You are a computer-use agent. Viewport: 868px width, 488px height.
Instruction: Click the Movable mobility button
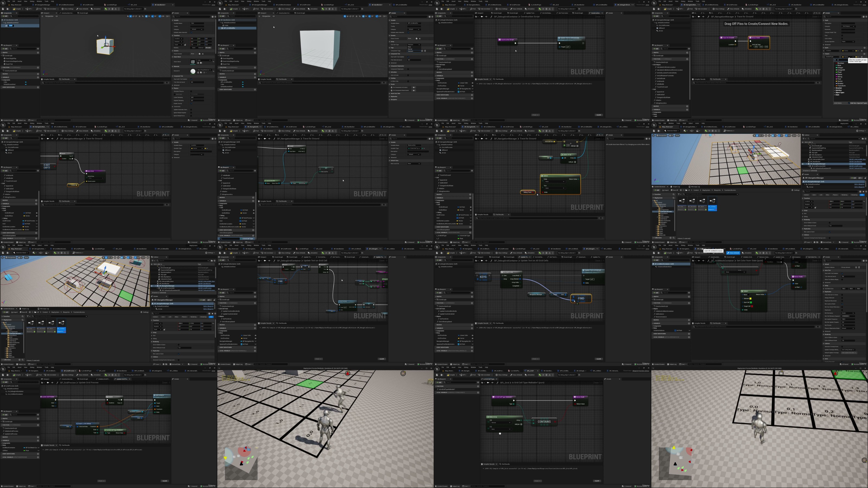[208, 48]
